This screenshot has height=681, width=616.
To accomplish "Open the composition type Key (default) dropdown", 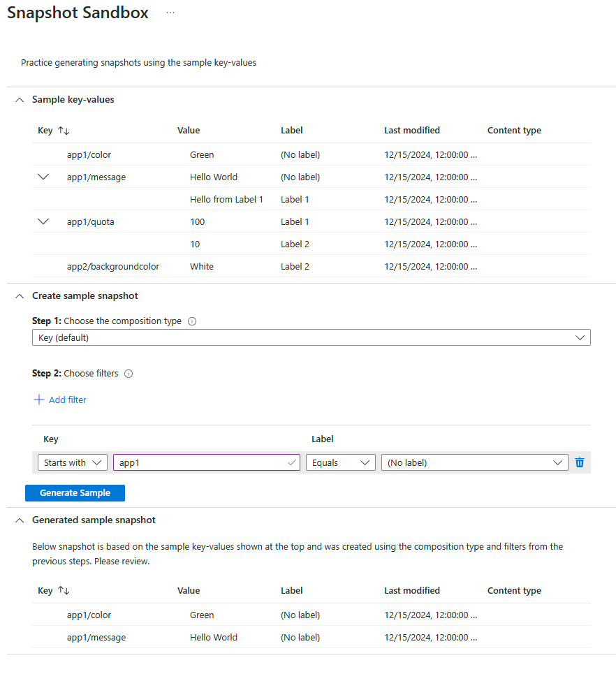I will (311, 338).
